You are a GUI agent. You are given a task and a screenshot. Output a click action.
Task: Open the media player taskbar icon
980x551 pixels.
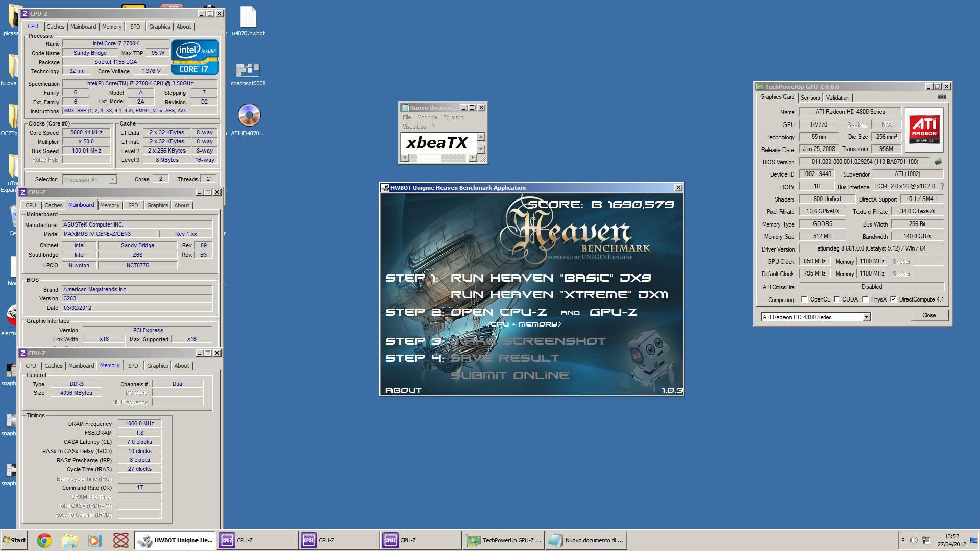coord(95,540)
